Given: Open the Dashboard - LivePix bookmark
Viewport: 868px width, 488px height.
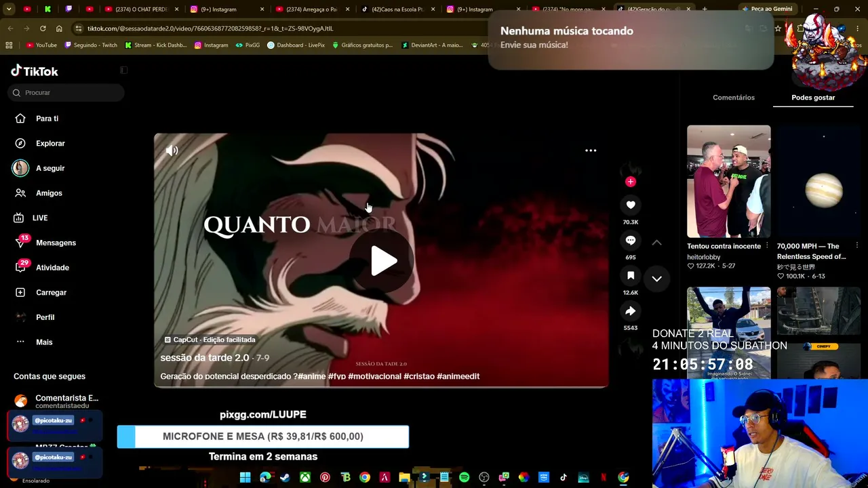Looking at the screenshot, I should pos(296,45).
